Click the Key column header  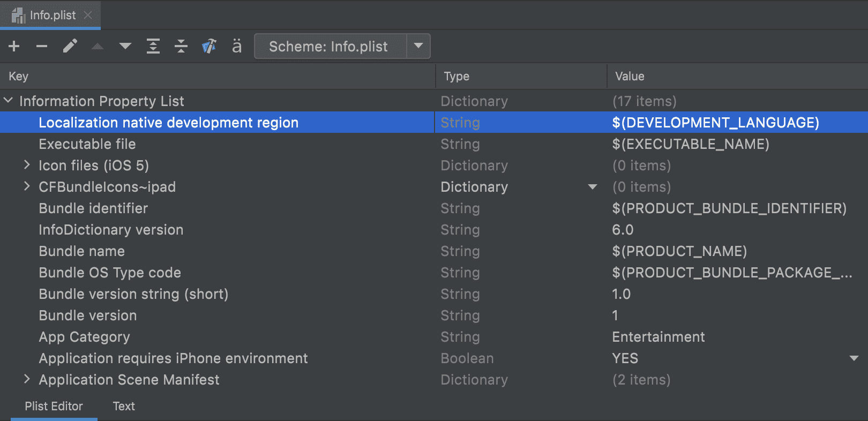click(x=19, y=76)
